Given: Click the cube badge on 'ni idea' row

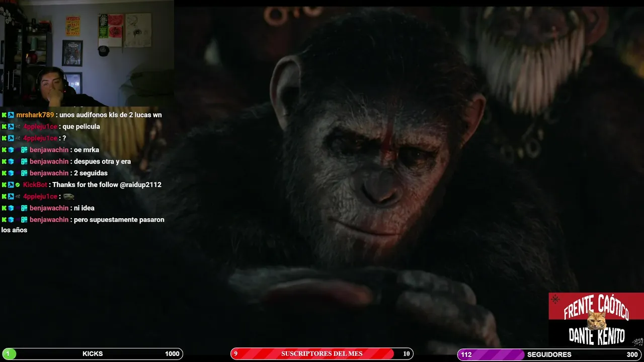Looking at the screenshot, I should [x=11, y=208].
